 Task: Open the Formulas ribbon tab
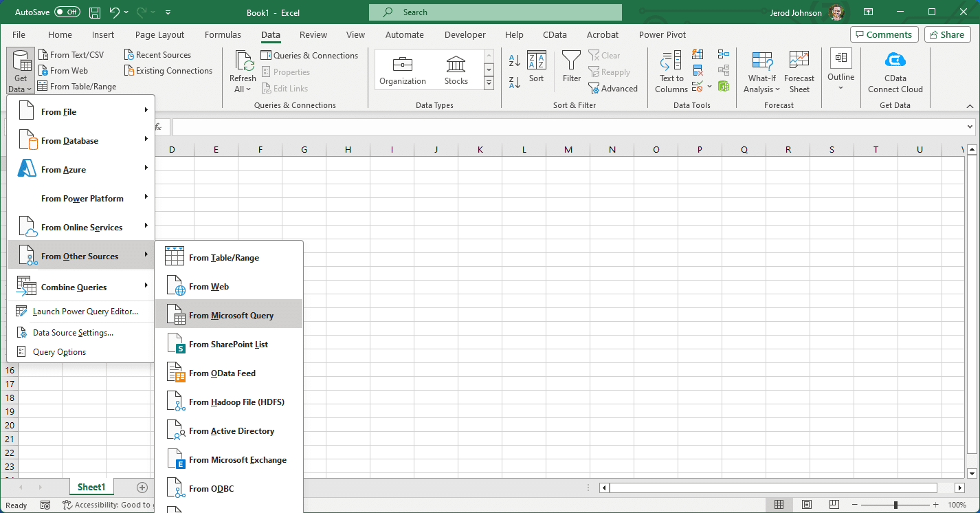point(223,34)
